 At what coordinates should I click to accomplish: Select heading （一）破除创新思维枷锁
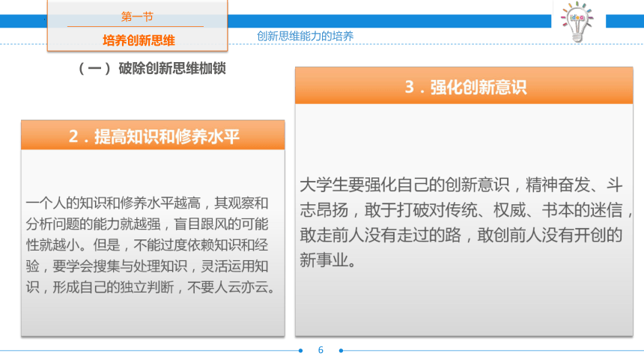[x=152, y=68]
